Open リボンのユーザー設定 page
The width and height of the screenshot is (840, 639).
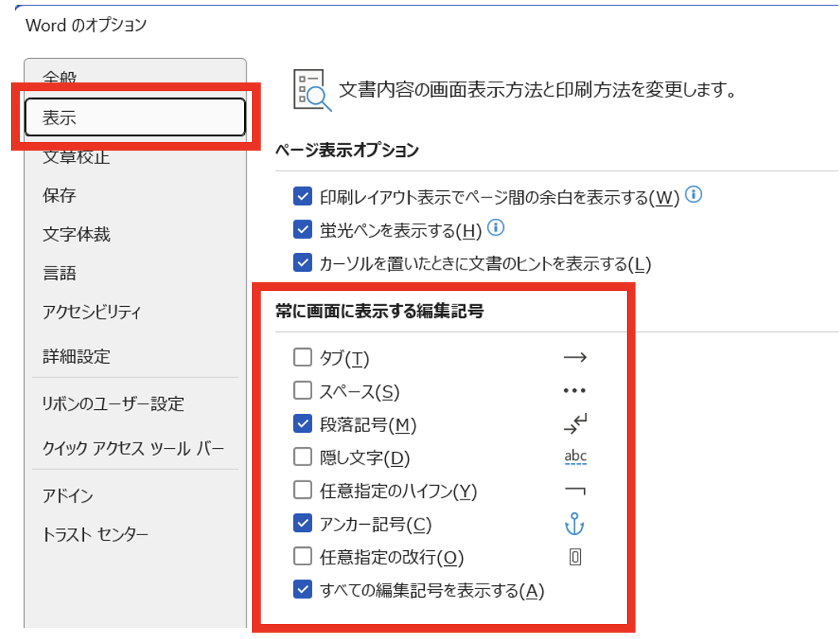113,404
